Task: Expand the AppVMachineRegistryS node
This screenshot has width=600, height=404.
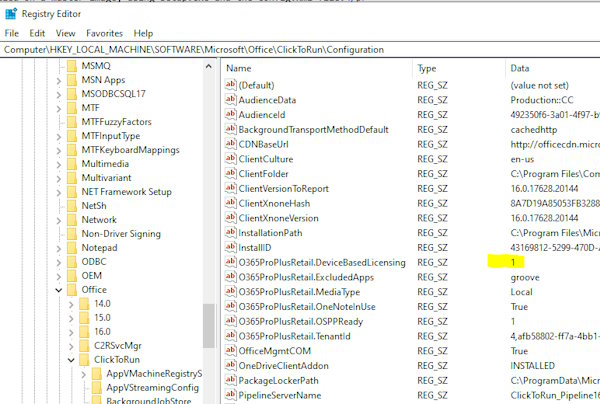Action: [x=84, y=375]
